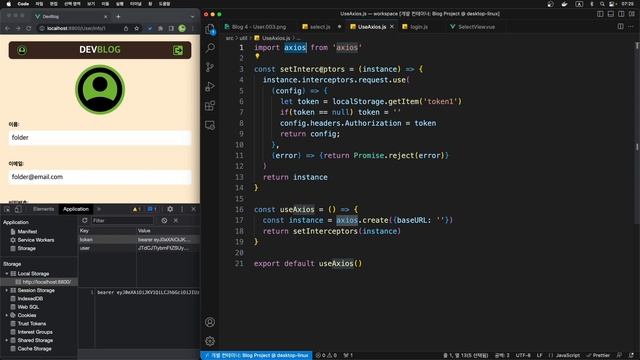Viewport: 640px width, 360px height.
Task: Reload the localhost page in browser
Action: pyautogui.click(x=29, y=28)
